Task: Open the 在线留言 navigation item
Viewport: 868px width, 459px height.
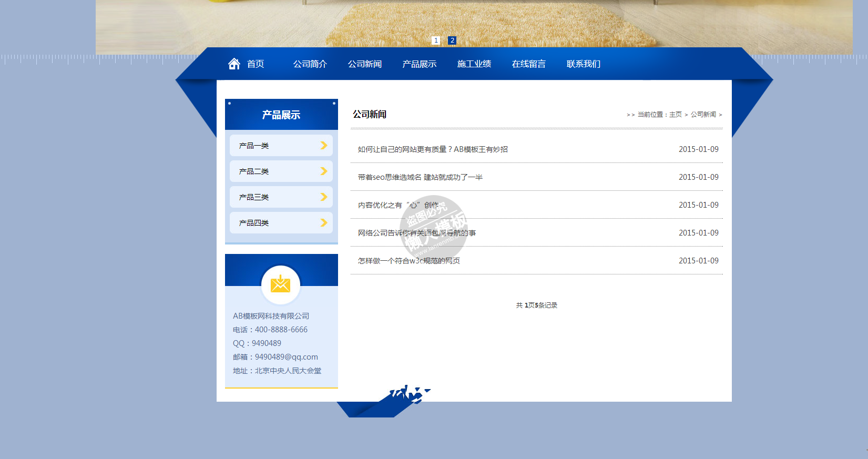Action: point(529,64)
